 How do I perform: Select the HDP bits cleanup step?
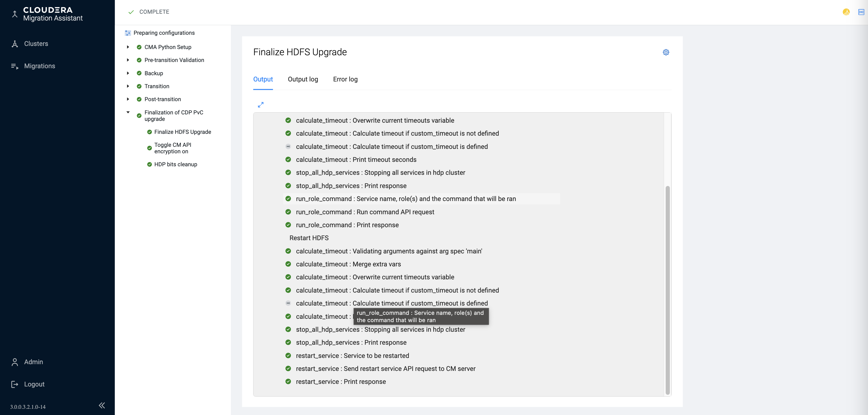(176, 164)
